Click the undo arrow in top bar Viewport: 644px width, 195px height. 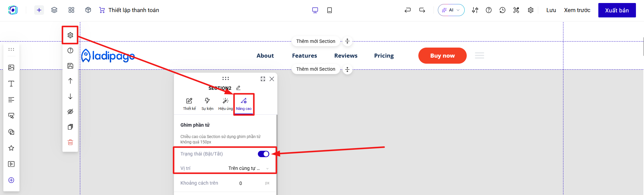pyautogui.click(x=408, y=10)
